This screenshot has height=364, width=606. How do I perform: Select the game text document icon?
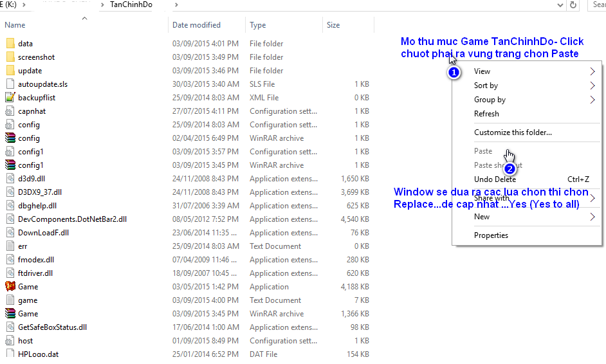pos(10,300)
